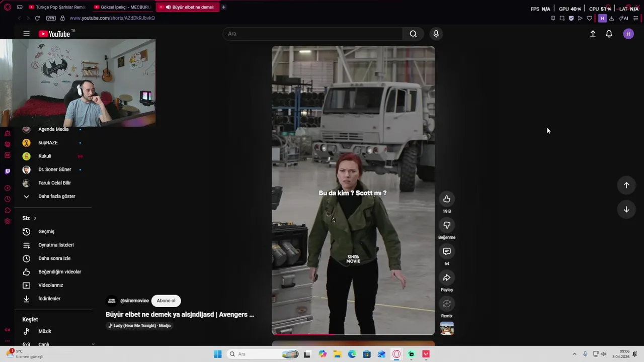Subscribe with the Abone ol button
Viewport: 644px width, 362px height.
tap(166, 301)
